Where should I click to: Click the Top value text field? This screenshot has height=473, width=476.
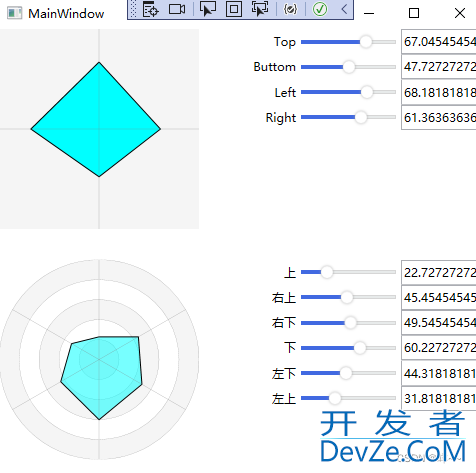(439, 42)
